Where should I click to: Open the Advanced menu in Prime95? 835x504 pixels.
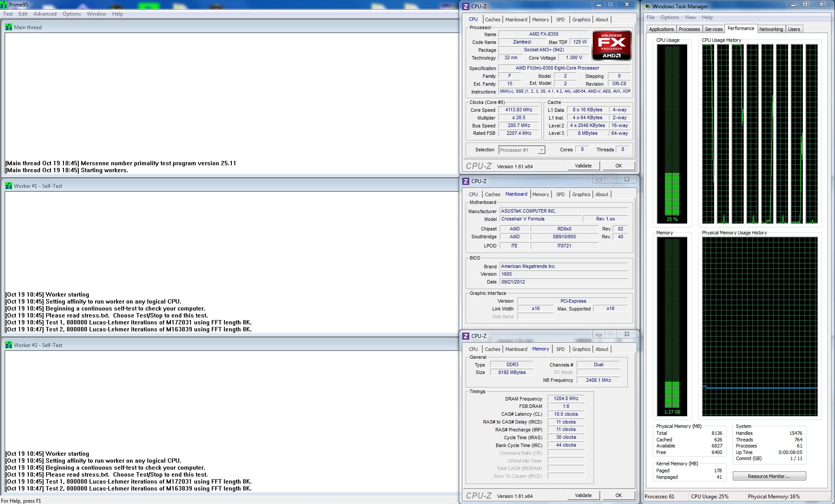pyautogui.click(x=45, y=14)
